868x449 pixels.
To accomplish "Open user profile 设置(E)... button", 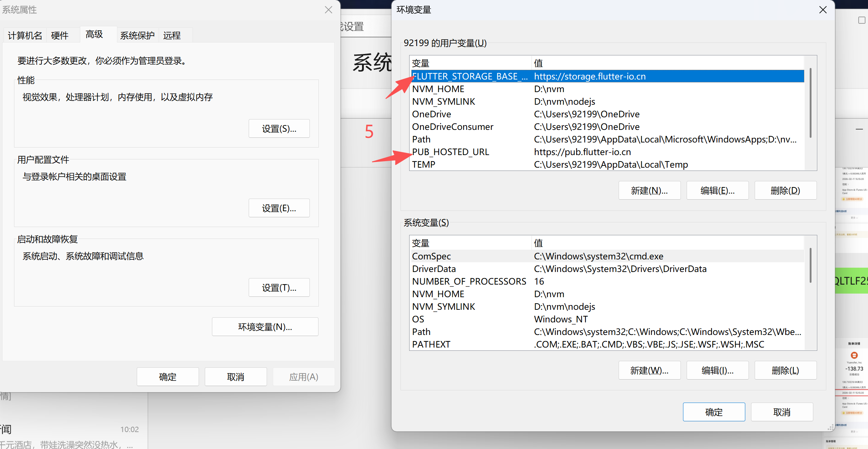I will point(279,208).
